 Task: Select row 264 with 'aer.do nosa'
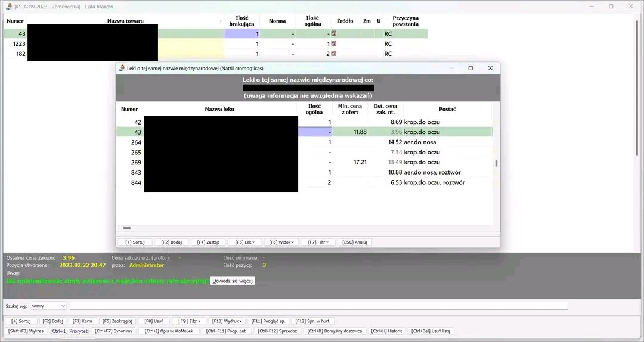(304, 142)
